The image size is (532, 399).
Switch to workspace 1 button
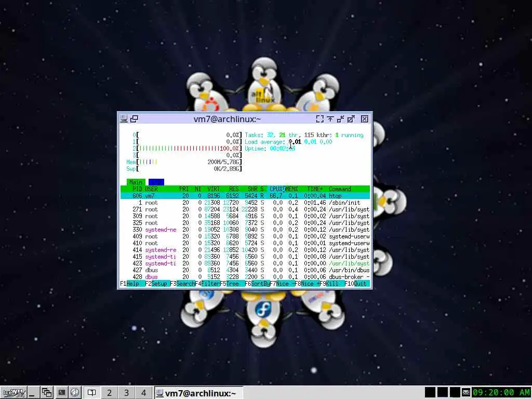91,393
